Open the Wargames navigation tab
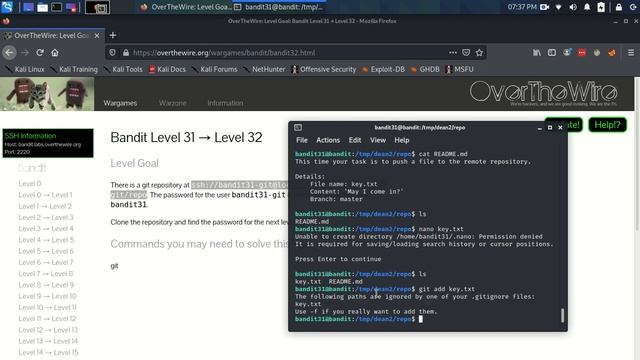 [x=120, y=103]
